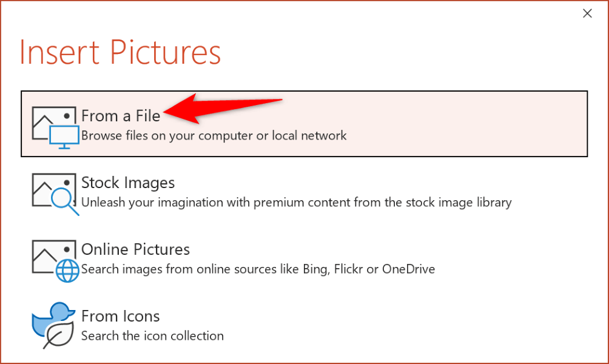The width and height of the screenshot is (609, 364).
Task: Close the Insert Pictures dialog
Action: [587, 13]
